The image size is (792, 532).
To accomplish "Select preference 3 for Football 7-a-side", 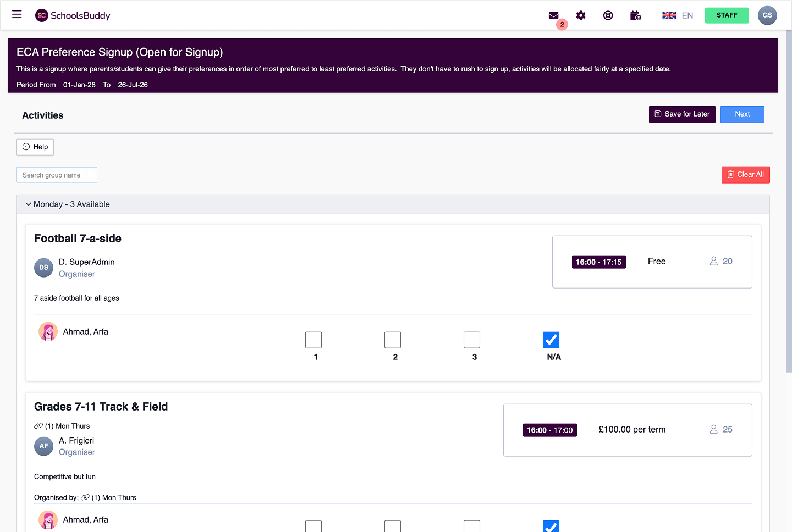I will click(x=472, y=340).
